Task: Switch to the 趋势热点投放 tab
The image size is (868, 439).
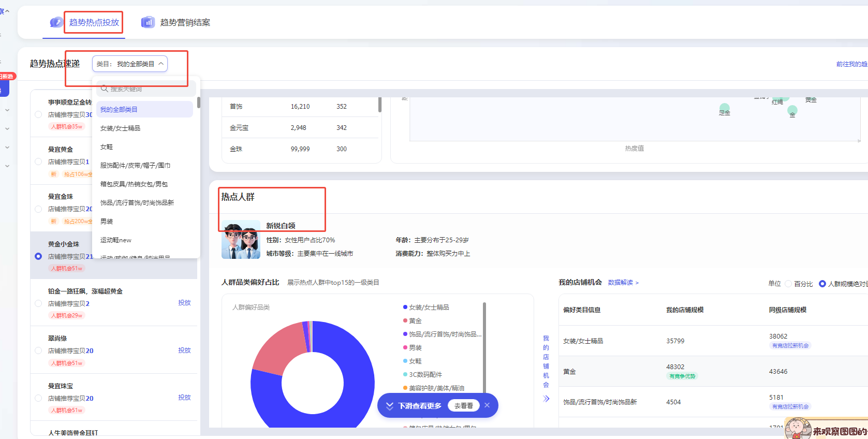Action: click(94, 22)
